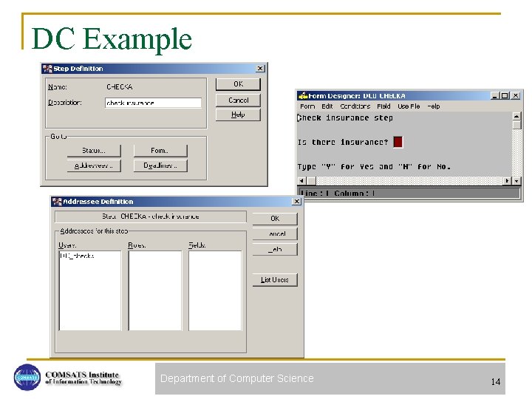The image size is (532, 399).
Task: Open the Deadlines... button
Action: pyautogui.click(x=160, y=166)
